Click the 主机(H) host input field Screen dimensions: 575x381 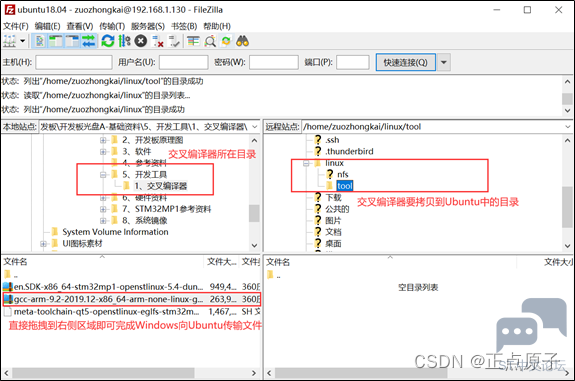click(x=74, y=62)
